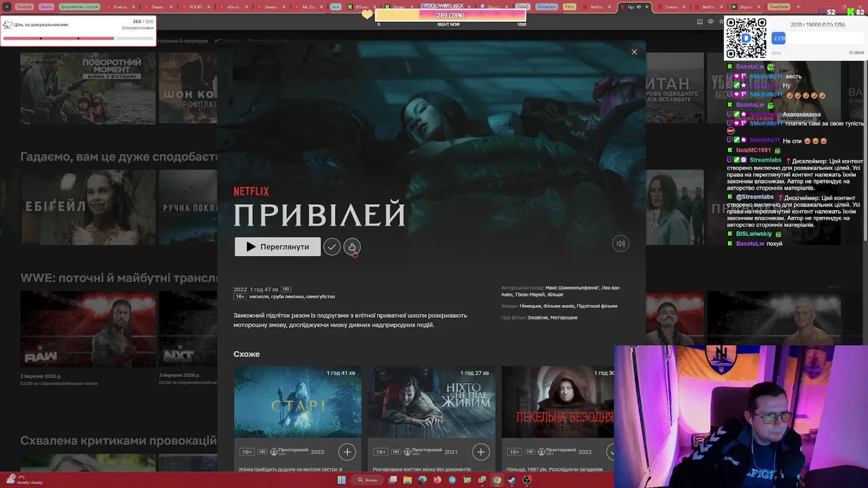The height and width of the screenshot is (488, 868).
Task: Click the 1 год 41 хв label on Старі
Action: (341, 373)
